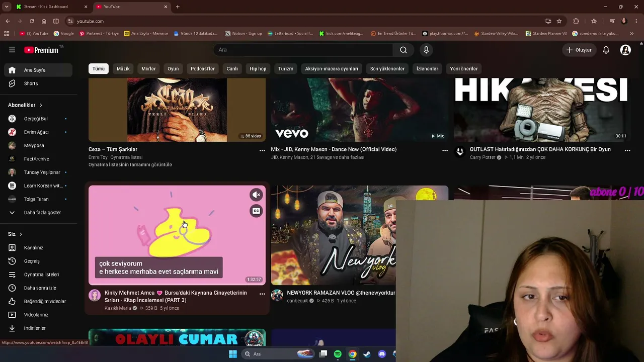The width and height of the screenshot is (644, 362).
Task: Open Evrim Ağacı channel subscription
Action: [x=36, y=132]
